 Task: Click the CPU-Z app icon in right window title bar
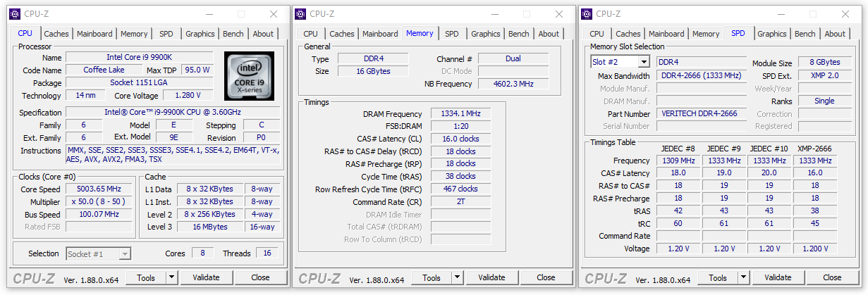[x=587, y=14]
